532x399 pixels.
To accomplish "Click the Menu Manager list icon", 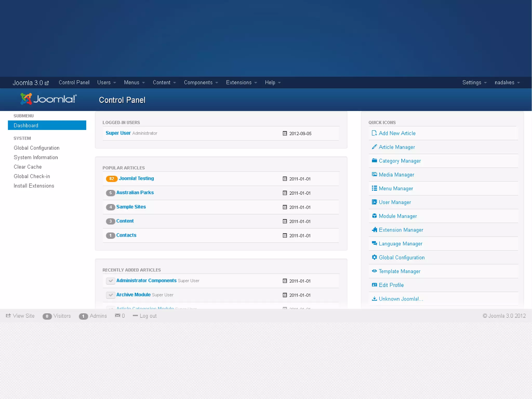I will coord(374,188).
